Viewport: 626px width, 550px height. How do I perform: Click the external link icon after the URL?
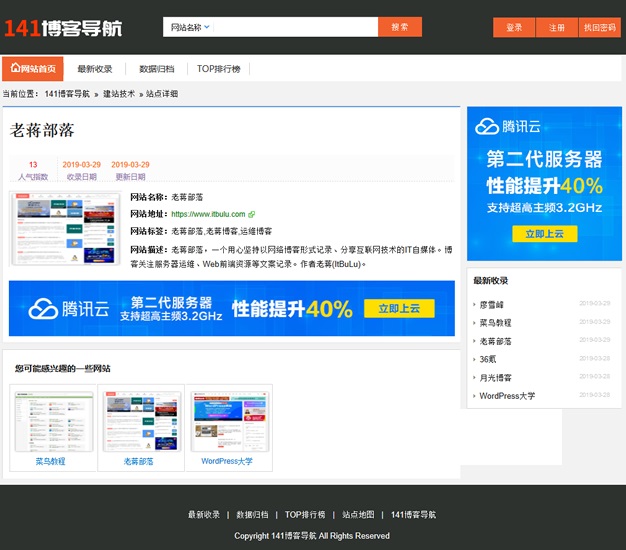(252, 214)
